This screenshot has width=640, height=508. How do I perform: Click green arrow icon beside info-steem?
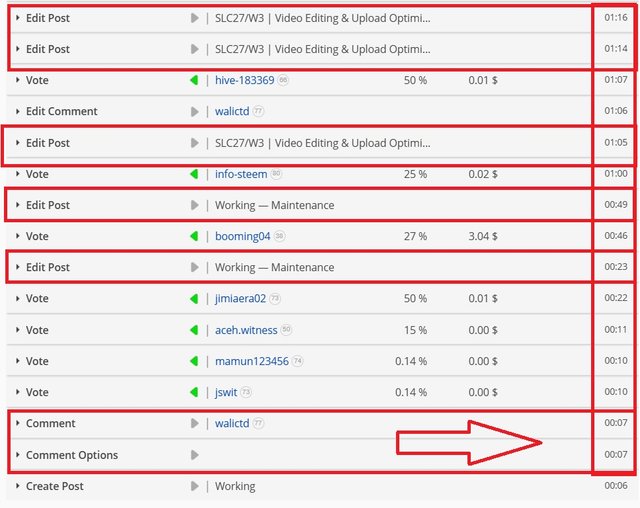coord(194,174)
